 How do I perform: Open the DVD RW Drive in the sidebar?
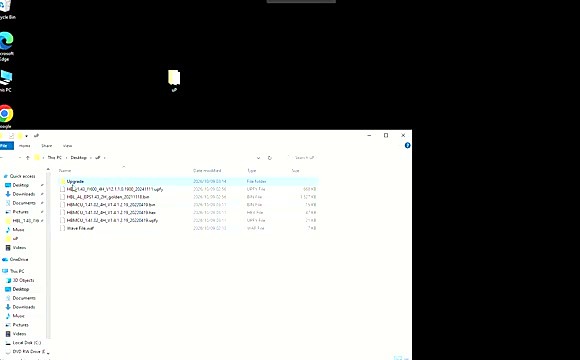point(29,351)
